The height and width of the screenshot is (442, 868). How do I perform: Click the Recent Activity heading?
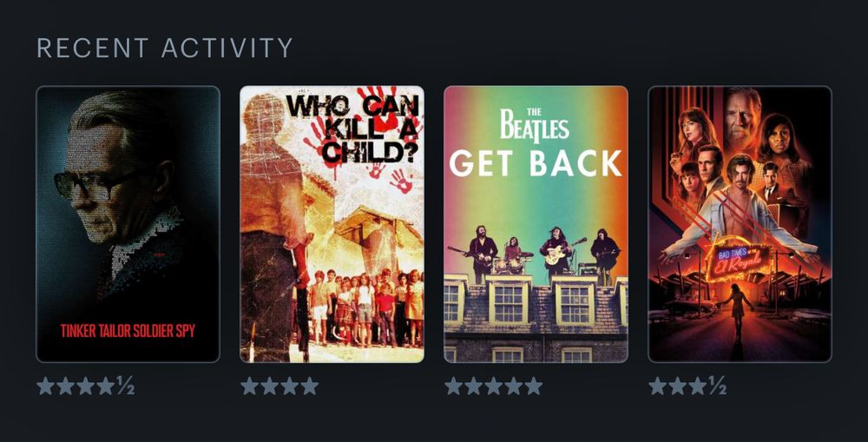[164, 48]
